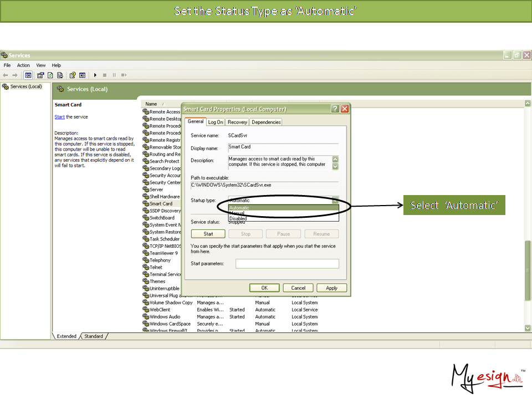Select 'Automatic' in the startup type list
The width and height of the screenshot is (532, 399).
pyautogui.click(x=240, y=208)
